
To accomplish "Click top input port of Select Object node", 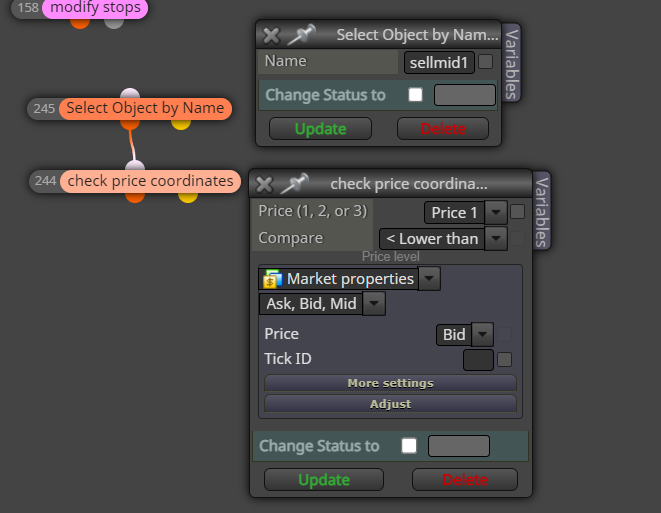I will click(130, 94).
